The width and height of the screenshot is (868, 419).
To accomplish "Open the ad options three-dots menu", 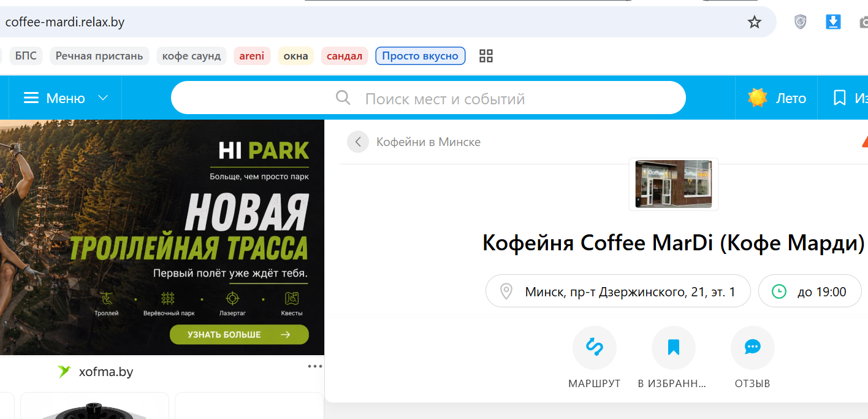I will [x=314, y=366].
